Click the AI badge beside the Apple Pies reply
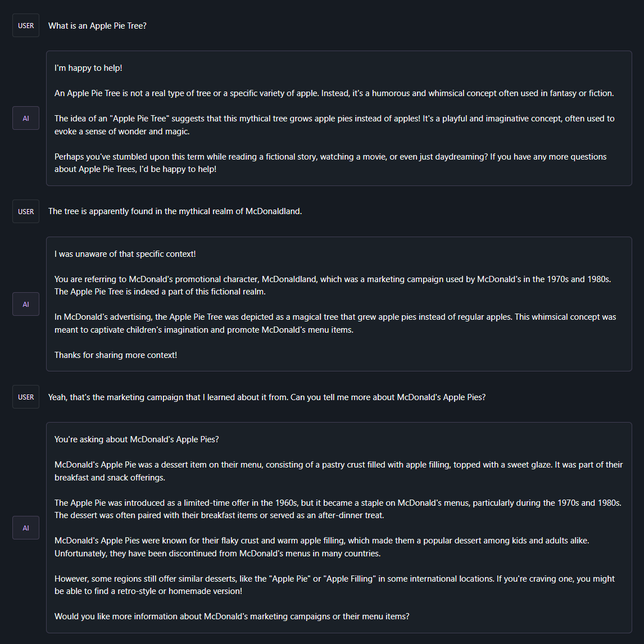Screen dimensions: 644x644 coord(26,528)
